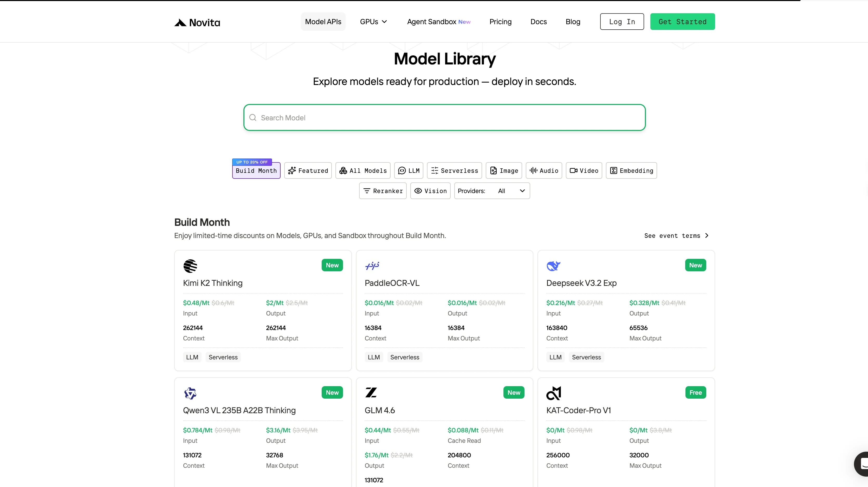This screenshot has height=487, width=868.
Task: Filter models by LLM
Action: click(409, 170)
